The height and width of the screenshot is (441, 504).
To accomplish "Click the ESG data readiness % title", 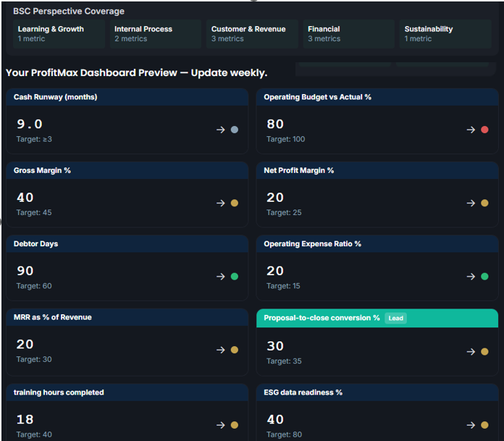I will (x=303, y=392).
